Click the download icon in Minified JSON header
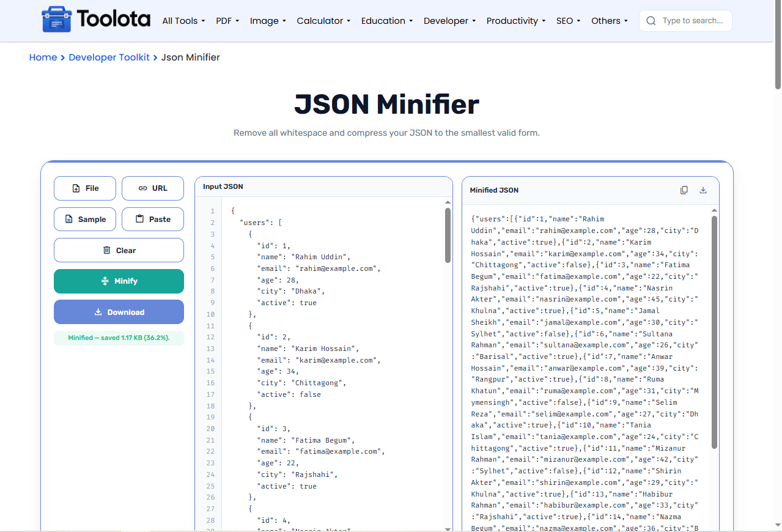This screenshot has height=532, width=782. (703, 190)
